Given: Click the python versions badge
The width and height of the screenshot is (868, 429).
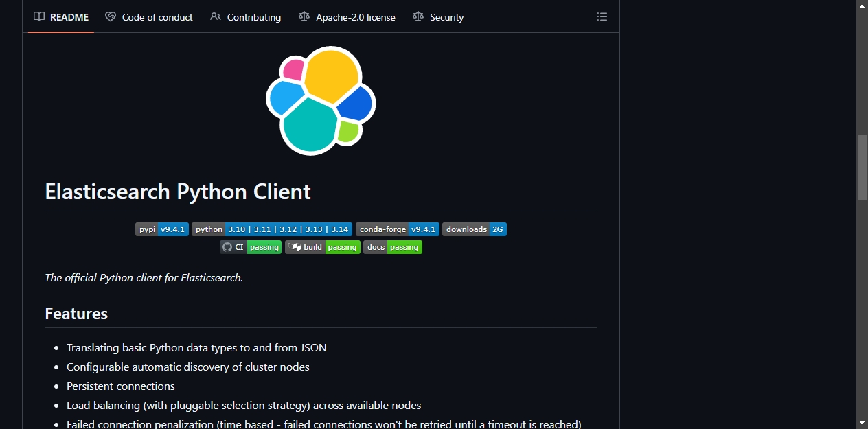Looking at the screenshot, I should (x=272, y=229).
